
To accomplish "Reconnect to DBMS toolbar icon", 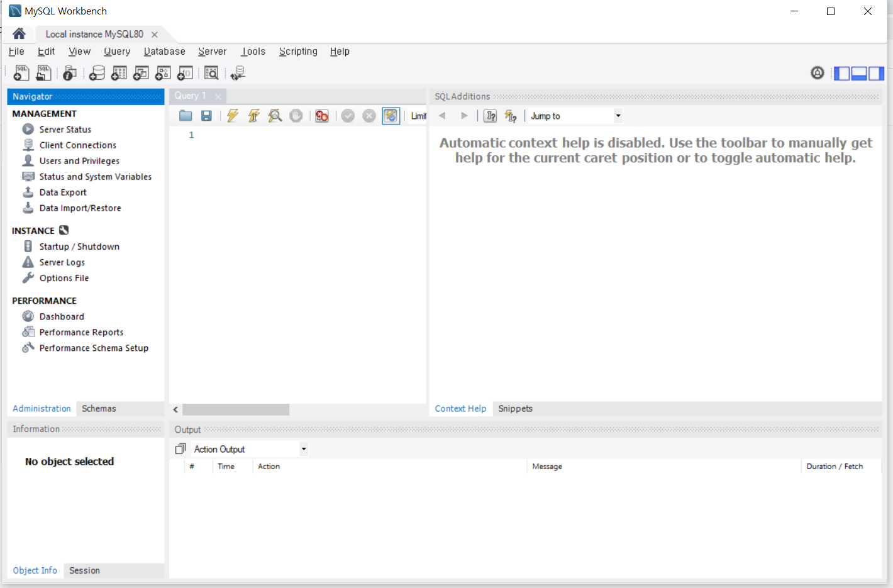I will click(x=238, y=73).
